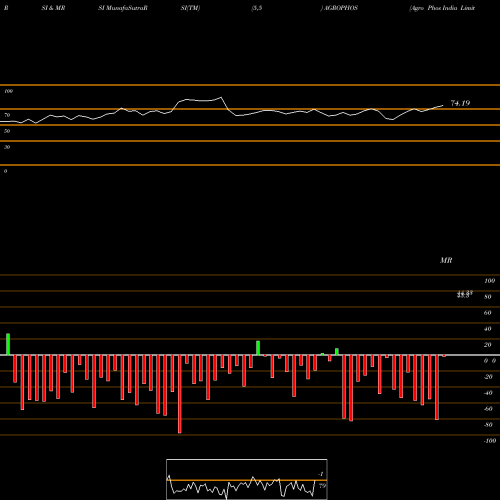Click the 80 label on MR axis
Screen dimensions: 500x500
coord(488,297)
